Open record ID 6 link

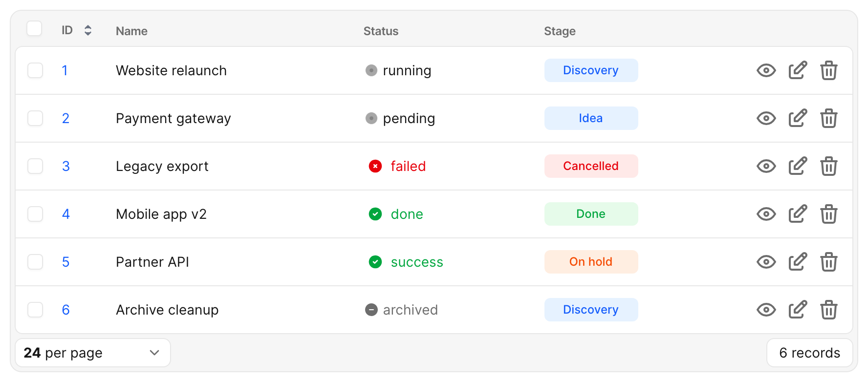(x=65, y=310)
